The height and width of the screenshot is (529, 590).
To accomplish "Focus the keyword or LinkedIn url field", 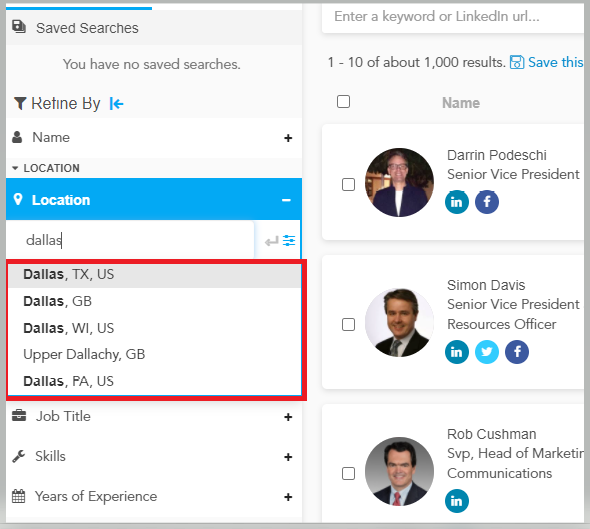I will click(453, 17).
